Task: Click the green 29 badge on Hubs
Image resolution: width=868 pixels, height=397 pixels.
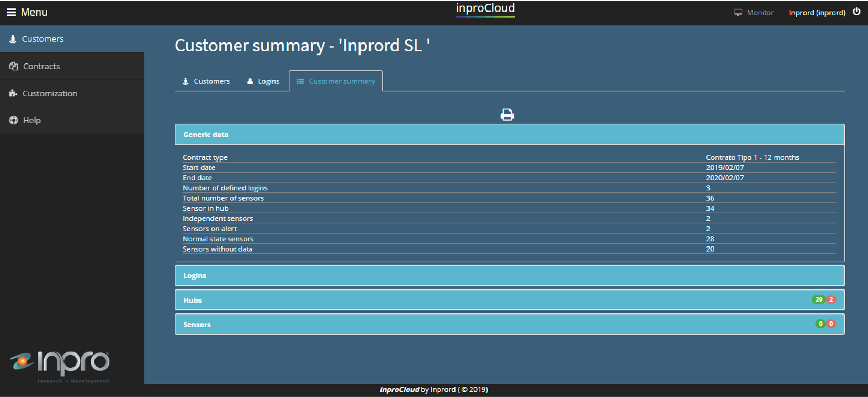Action: point(819,299)
